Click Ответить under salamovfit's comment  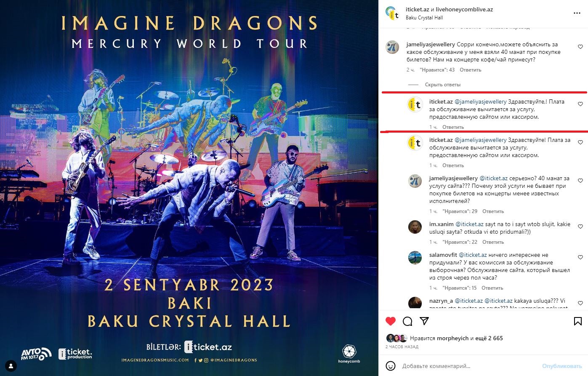pyautogui.click(x=492, y=288)
